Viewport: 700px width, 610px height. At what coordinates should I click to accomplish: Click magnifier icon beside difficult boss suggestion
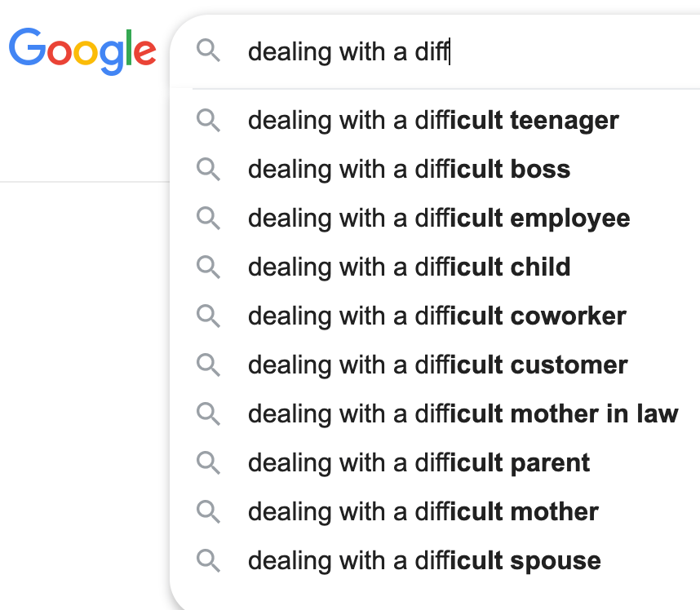pos(209,170)
